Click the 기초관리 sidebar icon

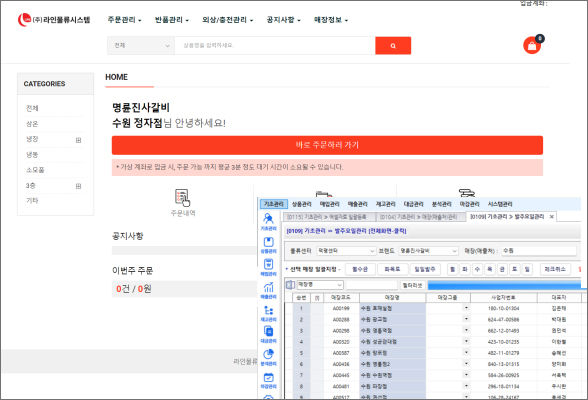coord(268,221)
